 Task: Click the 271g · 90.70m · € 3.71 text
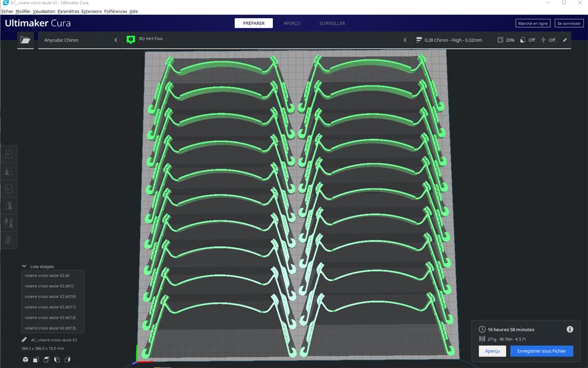(507, 339)
